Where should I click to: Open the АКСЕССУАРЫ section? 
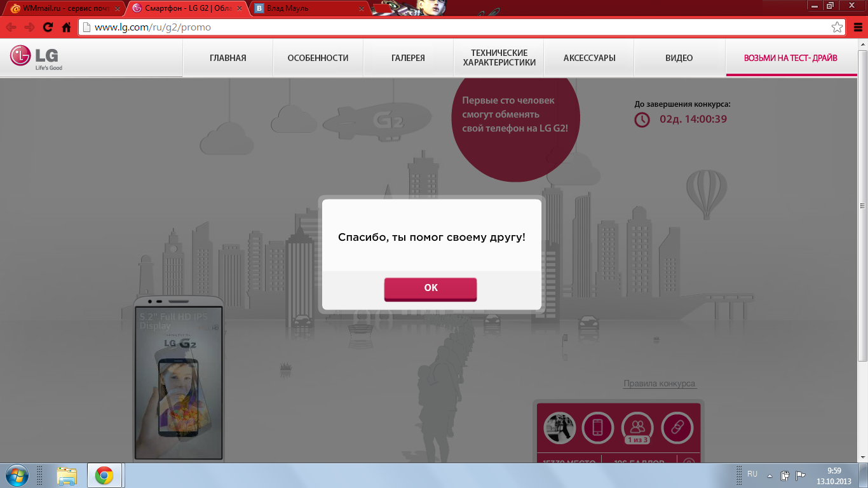click(589, 58)
